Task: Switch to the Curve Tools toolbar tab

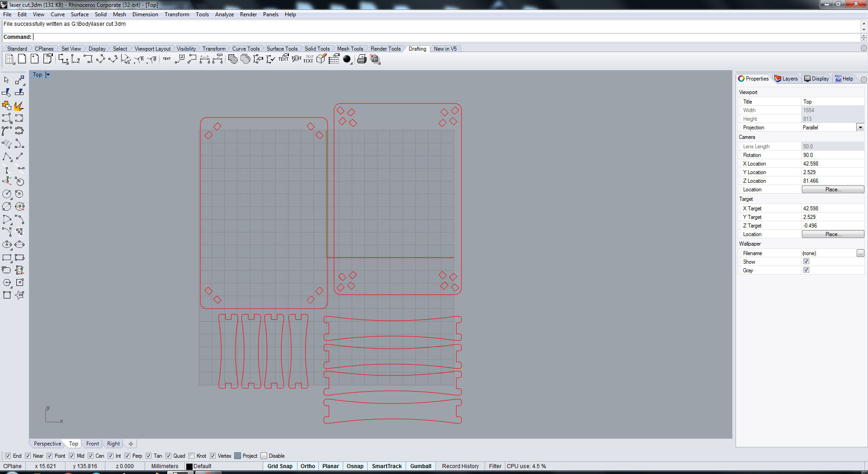Action: (246, 49)
